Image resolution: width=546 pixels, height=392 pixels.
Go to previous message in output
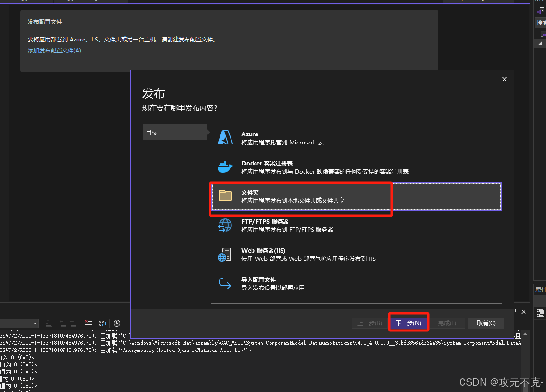(x=63, y=323)
